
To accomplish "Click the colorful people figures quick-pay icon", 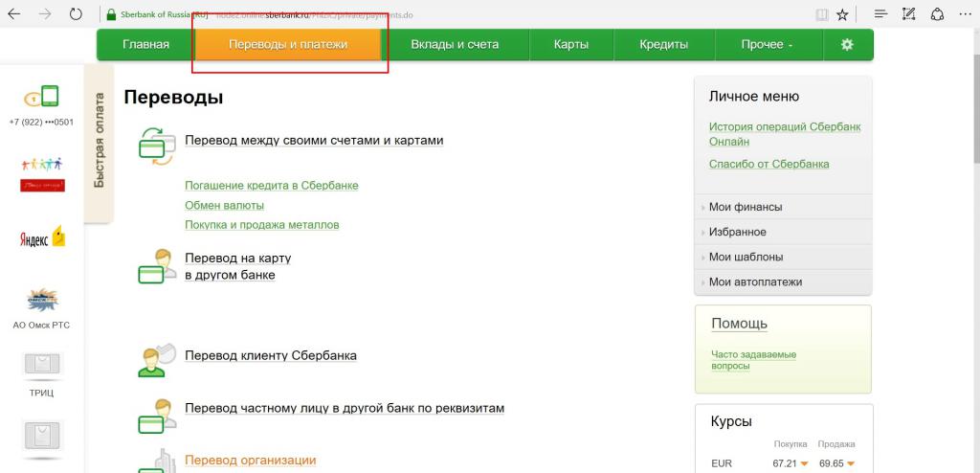I will coord(42,174).
